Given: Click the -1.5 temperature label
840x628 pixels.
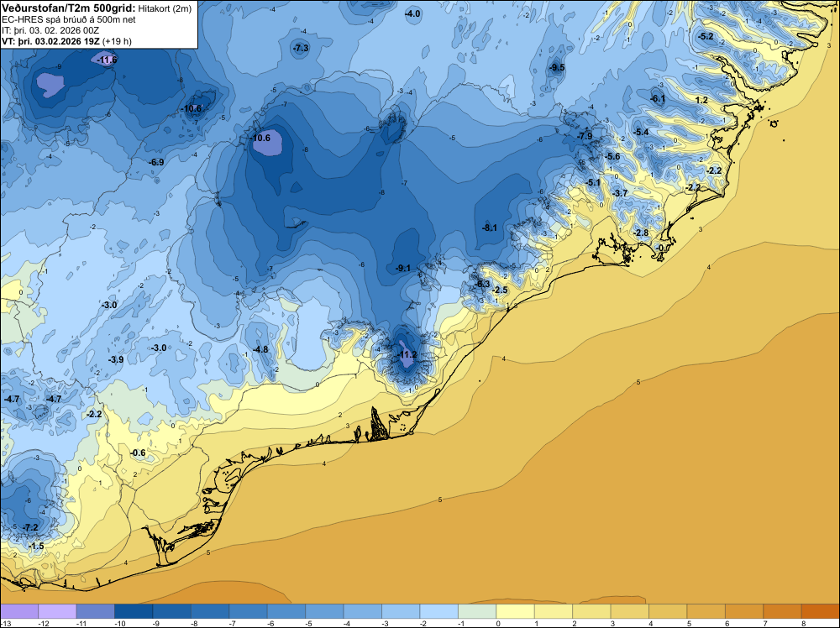Looking at the screenshot, I should (x=36, y=546).
